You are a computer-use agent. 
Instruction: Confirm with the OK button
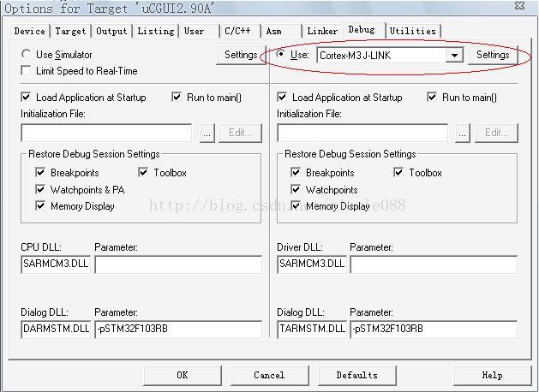[183, 376]
